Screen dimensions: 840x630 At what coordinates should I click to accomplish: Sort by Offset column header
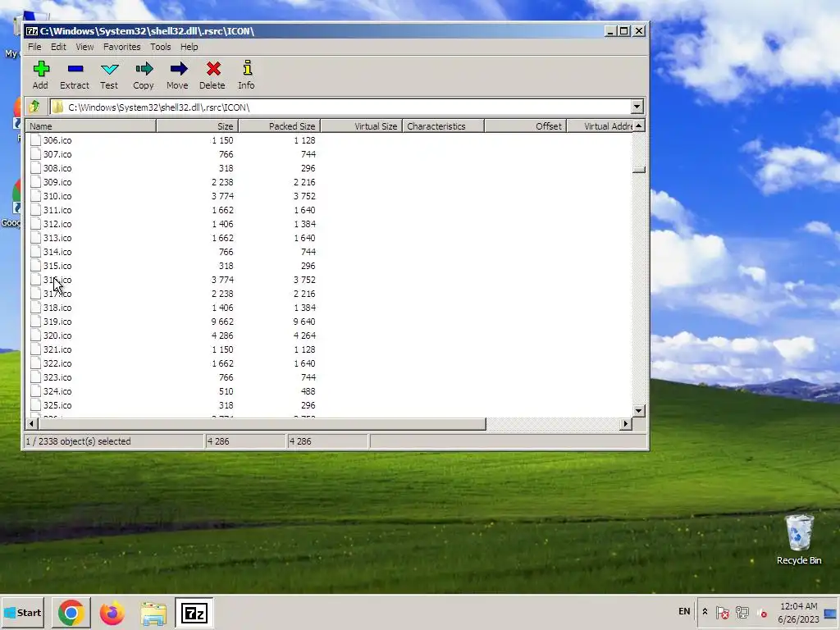click(525, 126)
